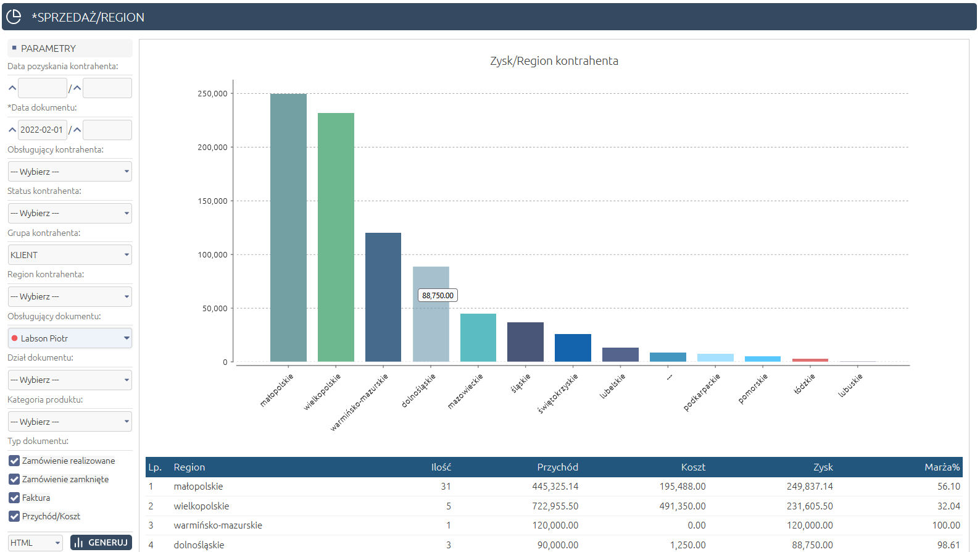Click the Marża% column header
This screenshot has width=980, height=552.
[942, 467]
